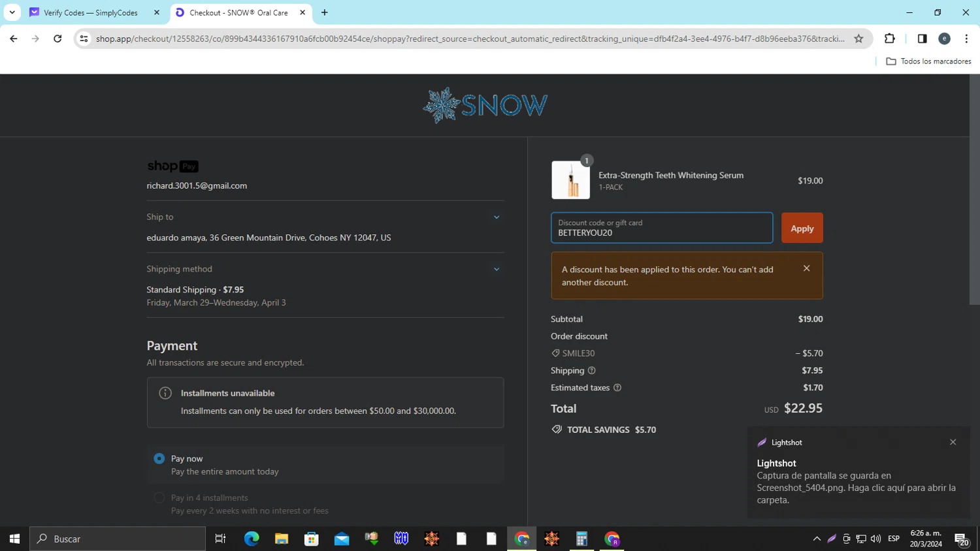Click the SNOW logo at top
The height and width of the screenshot is (551, 980).
click(x=485, y=105)
